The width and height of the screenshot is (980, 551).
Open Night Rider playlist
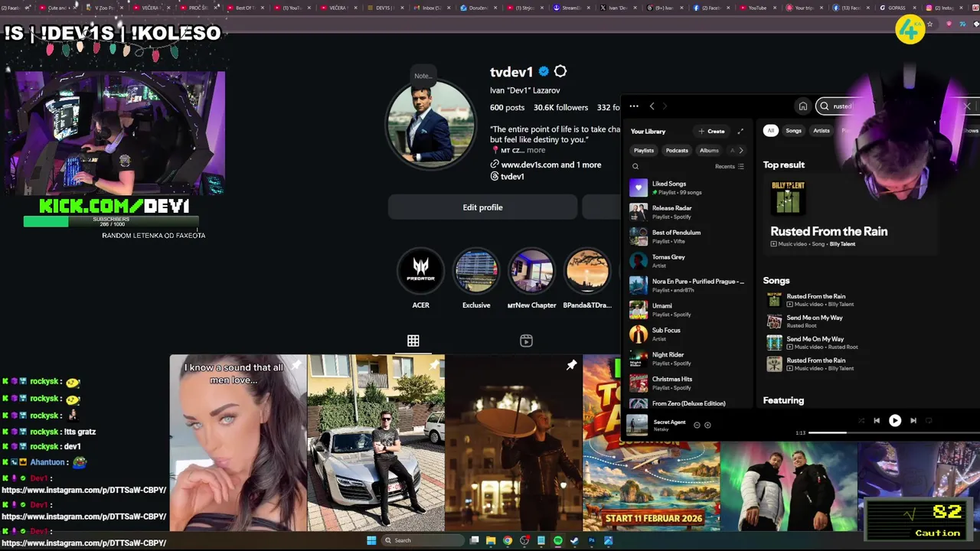[x=687, y=359]
